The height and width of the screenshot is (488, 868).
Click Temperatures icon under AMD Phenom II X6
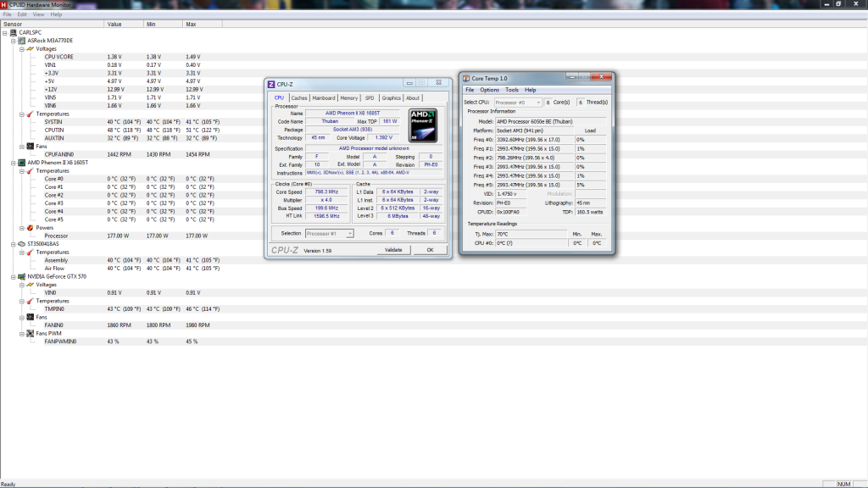31,171
